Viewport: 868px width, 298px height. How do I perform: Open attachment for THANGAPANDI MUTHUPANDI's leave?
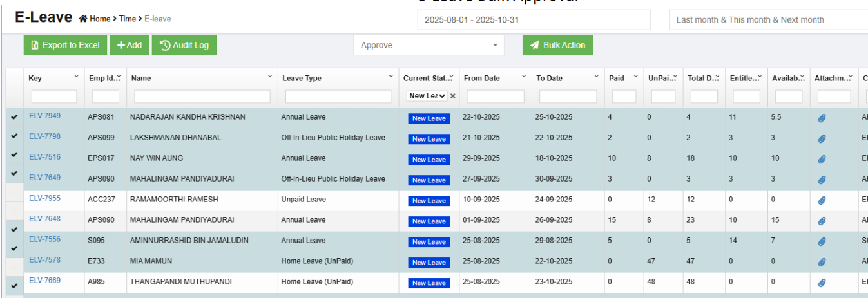[x=822, y=283]
